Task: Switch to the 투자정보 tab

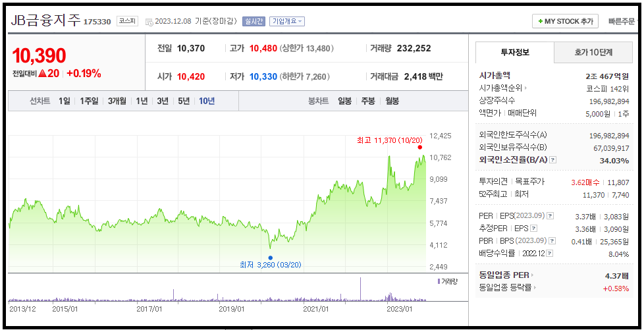Action: (515, 52)
